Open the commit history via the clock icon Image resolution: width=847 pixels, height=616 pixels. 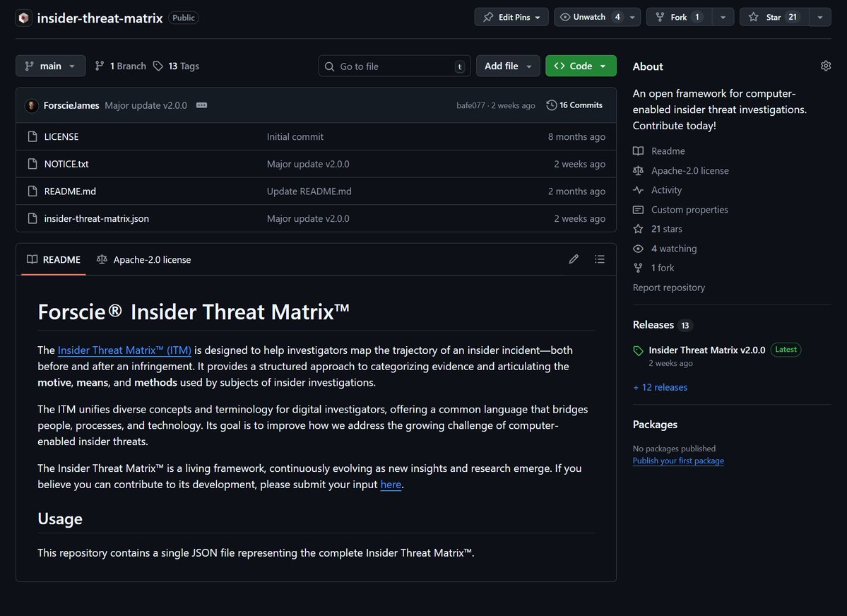(552, 105)
